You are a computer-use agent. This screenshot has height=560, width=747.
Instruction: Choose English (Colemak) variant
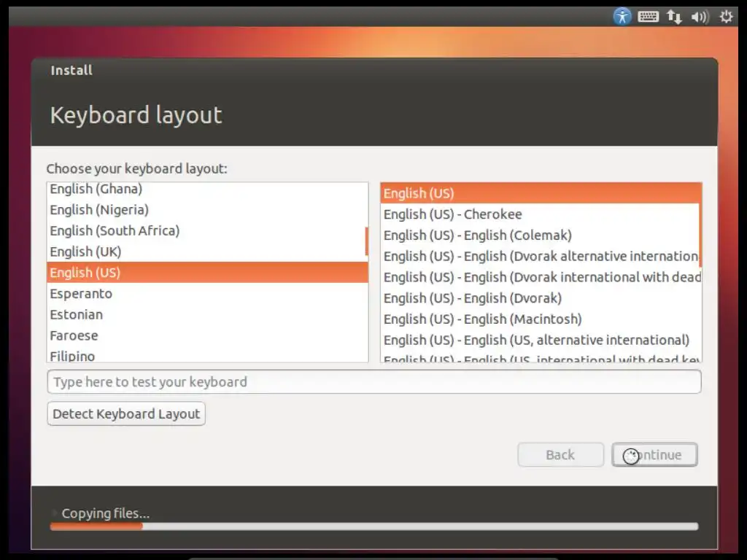point(540,236)
